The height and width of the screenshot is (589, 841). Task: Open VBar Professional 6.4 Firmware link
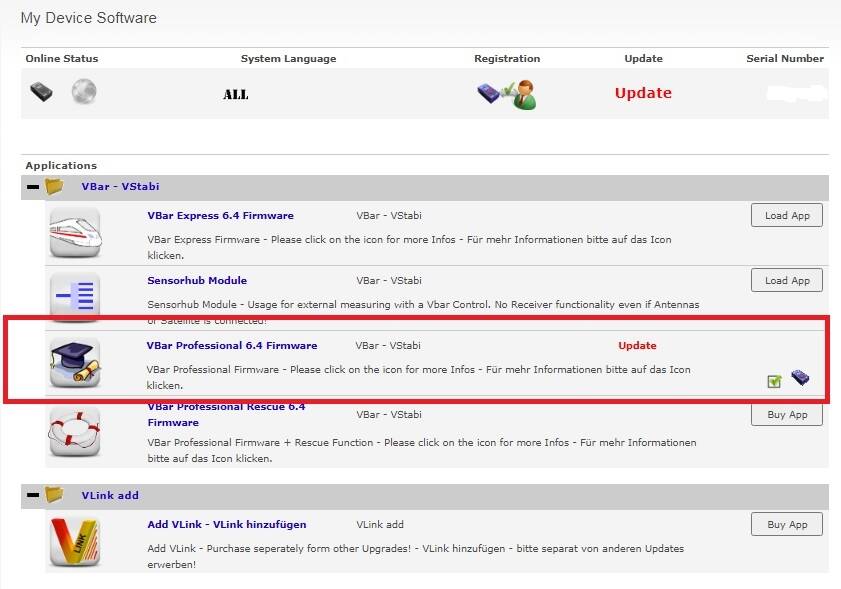pos(232,345)
